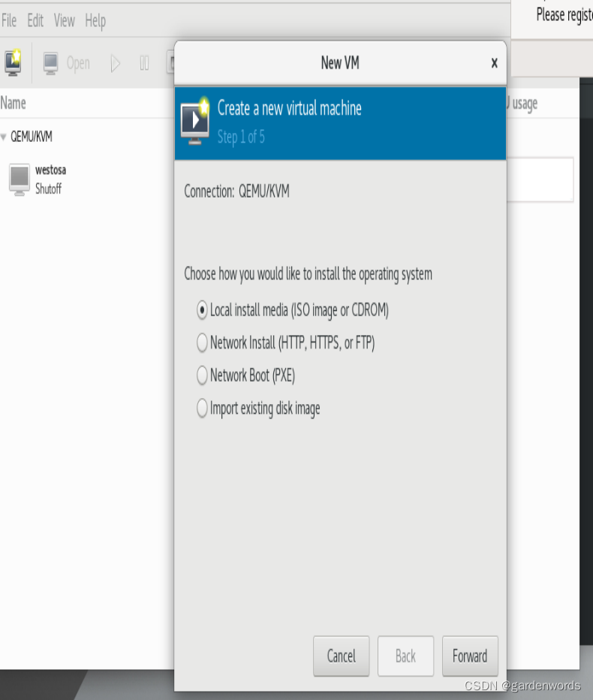Close the New VM dialog
The image size is (593, 700).
click(x=494, y=63)
